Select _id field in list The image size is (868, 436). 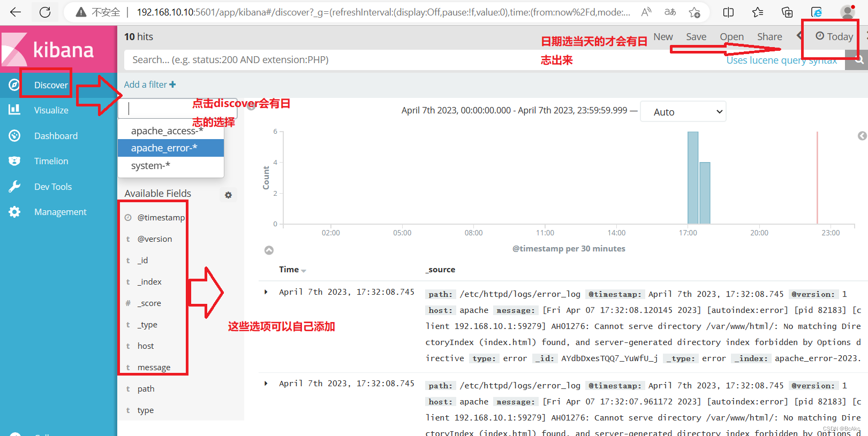coord(142,261)
